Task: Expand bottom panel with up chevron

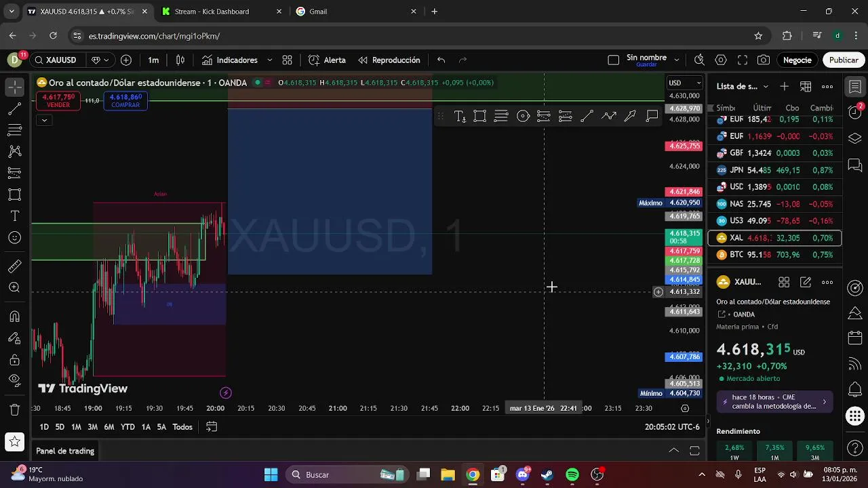Action: pyautogui.click(x=673, y=451)
